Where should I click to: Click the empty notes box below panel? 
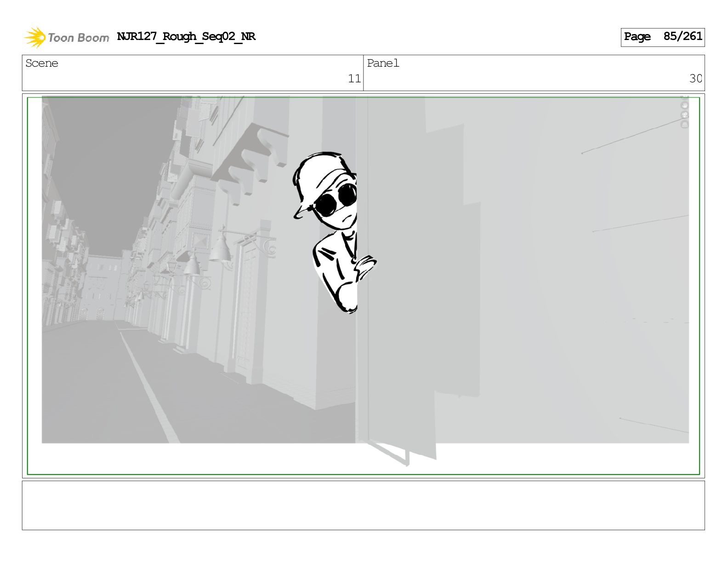(x=363, y=506)
